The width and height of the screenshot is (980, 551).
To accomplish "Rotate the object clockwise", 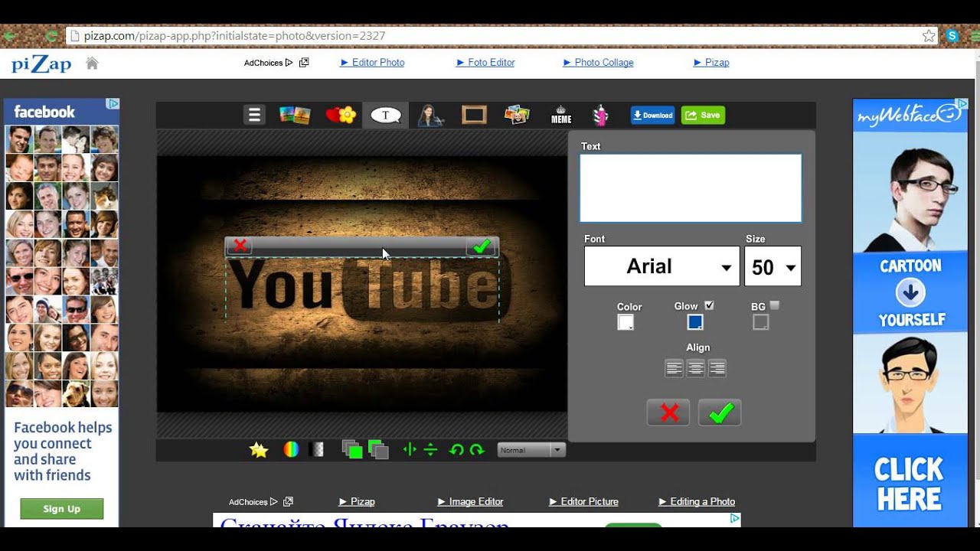I will point(477,450).
